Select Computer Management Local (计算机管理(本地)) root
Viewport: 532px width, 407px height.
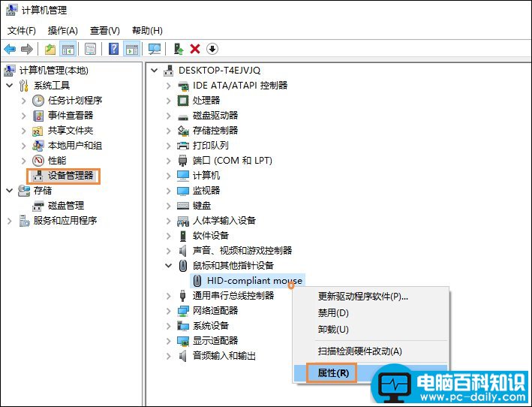(47, 71)
